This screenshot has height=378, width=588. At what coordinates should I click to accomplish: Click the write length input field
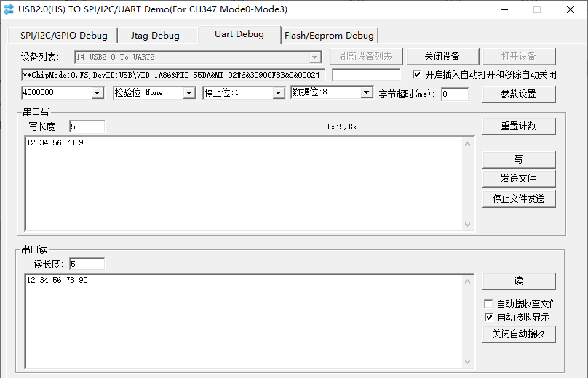click(86, 126)
